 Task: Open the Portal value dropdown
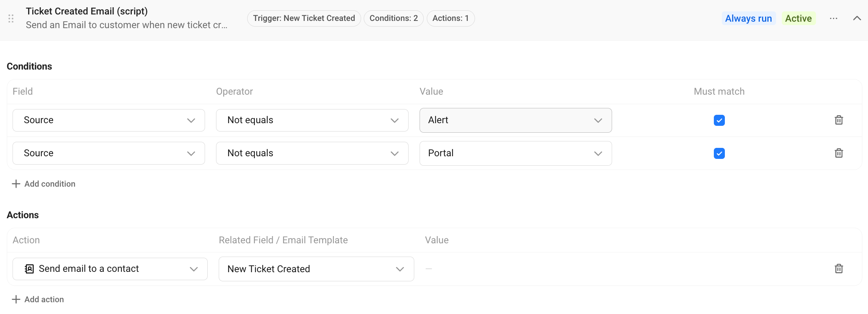tap(516, 153)
